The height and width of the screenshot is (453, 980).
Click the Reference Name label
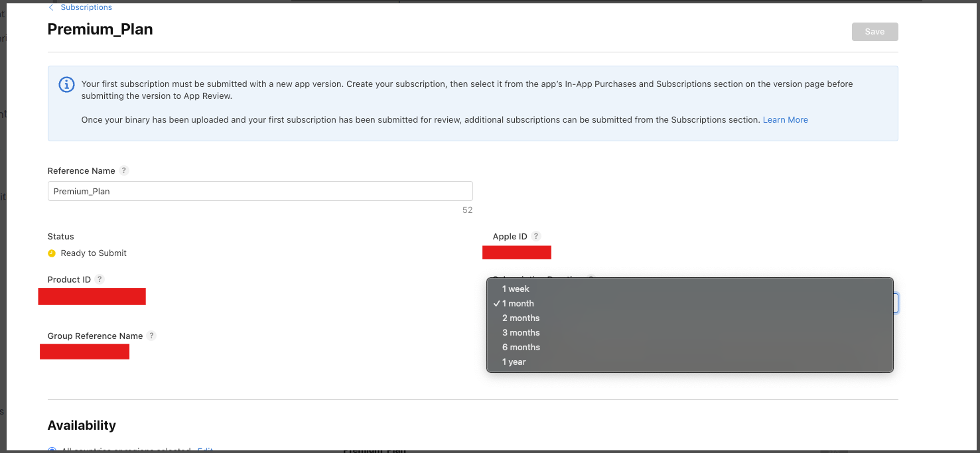point(81,170)
